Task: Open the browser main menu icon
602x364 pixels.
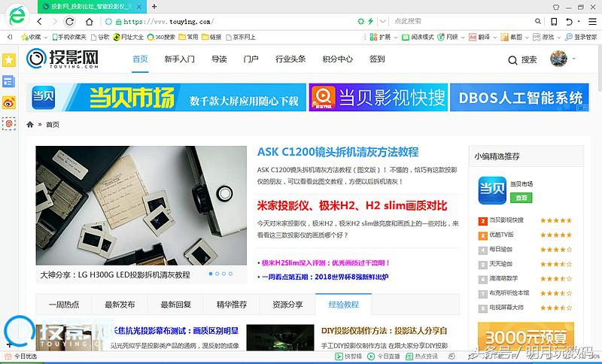Action: (592, 22)
